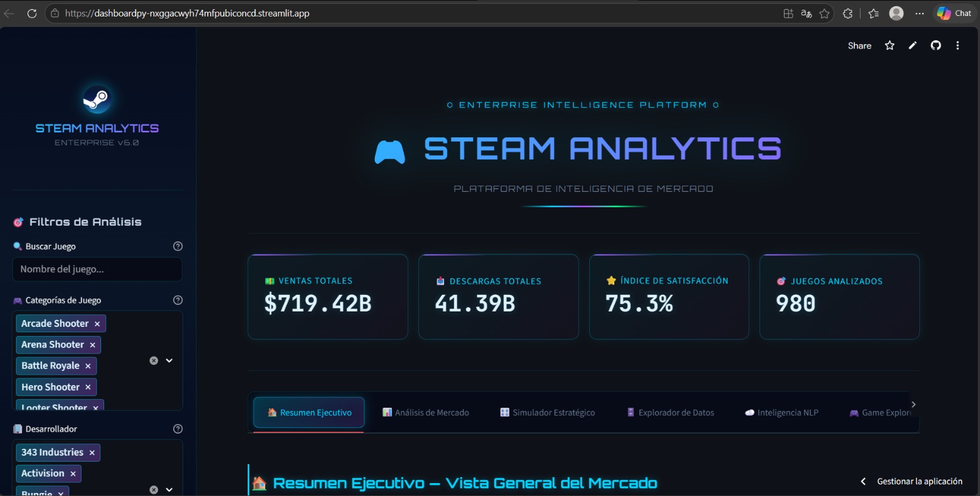Click the Resumen Ejecutivo section heading

(465, 483)
